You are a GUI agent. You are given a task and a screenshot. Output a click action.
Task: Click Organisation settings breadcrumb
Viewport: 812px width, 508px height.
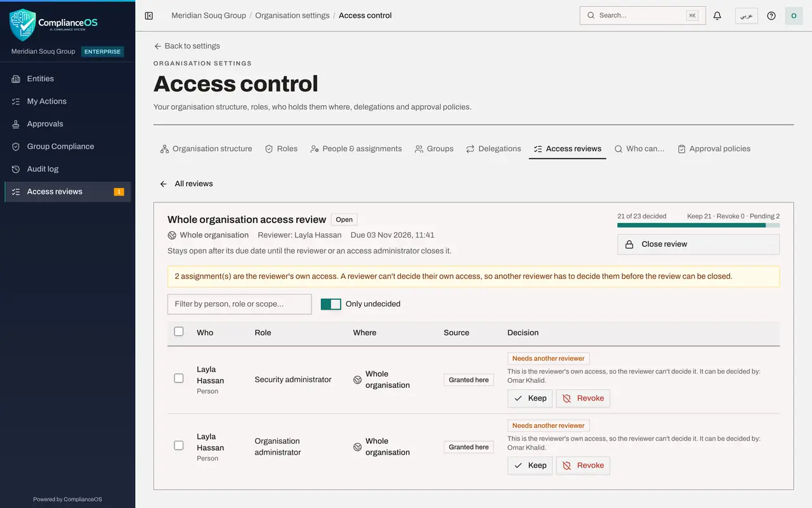[292, 15]
